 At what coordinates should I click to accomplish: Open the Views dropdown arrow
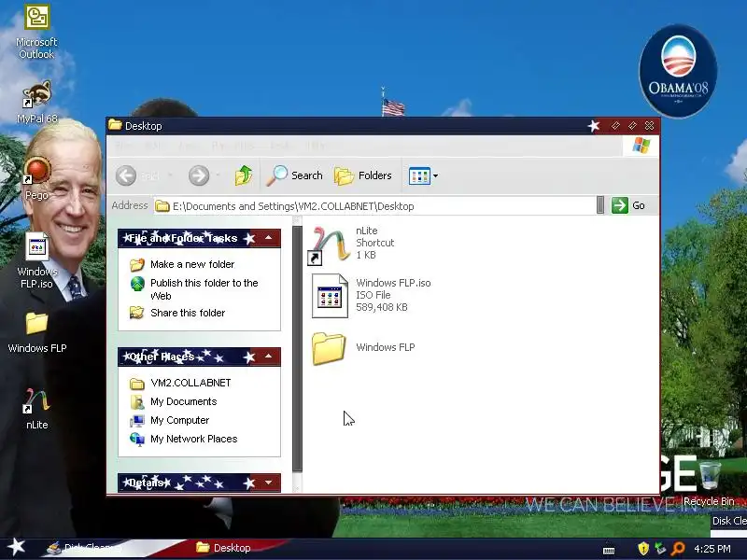(435, 176)
